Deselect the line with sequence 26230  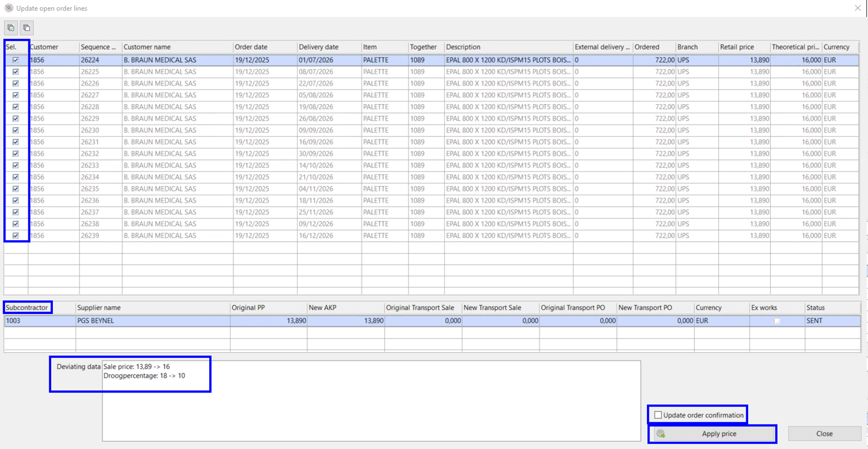pyautogui.click(x=16, y=130)
